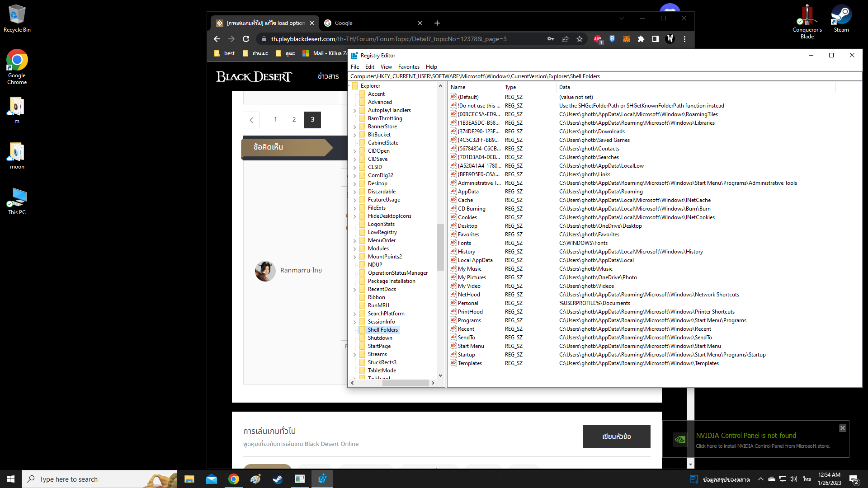
Task: Go to forum page 1
Action: 275,120
